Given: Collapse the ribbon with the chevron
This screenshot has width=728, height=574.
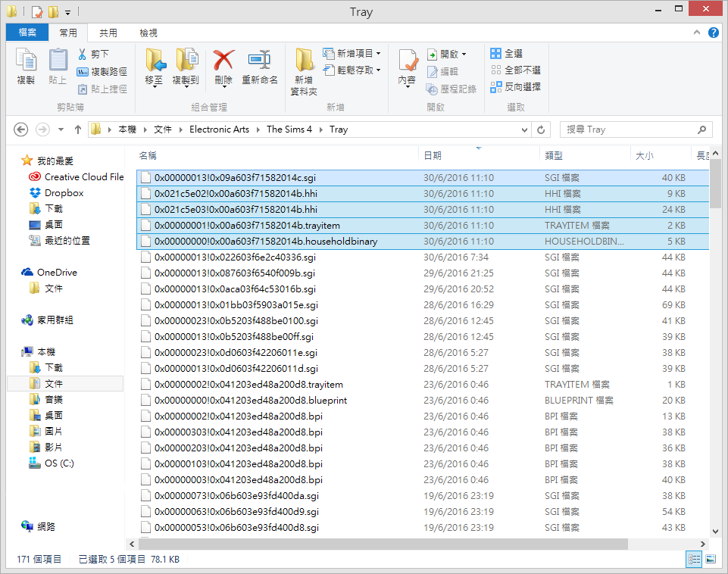Looking at the screenshot, I should [696, 33].
